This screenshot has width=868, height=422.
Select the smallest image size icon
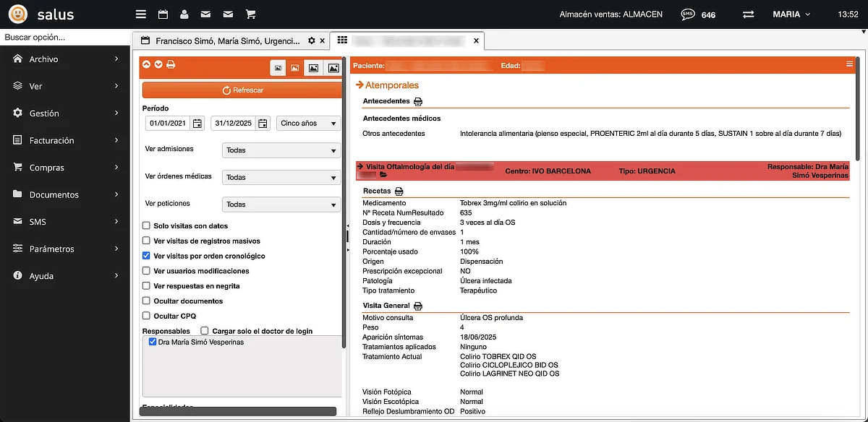click(278, 67)
